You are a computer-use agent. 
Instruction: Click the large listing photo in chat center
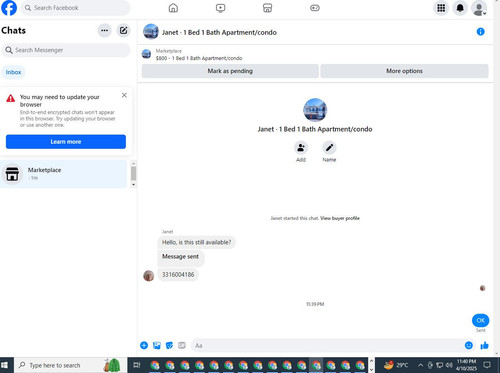point(315,110)
